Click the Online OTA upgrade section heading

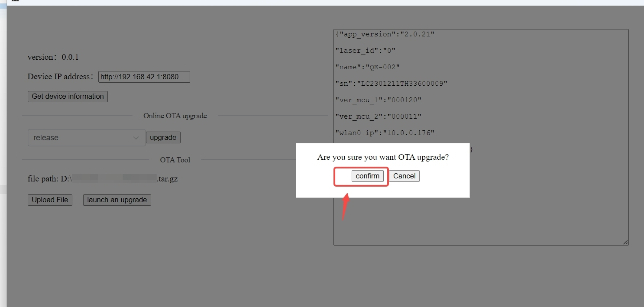coord(175,116)
